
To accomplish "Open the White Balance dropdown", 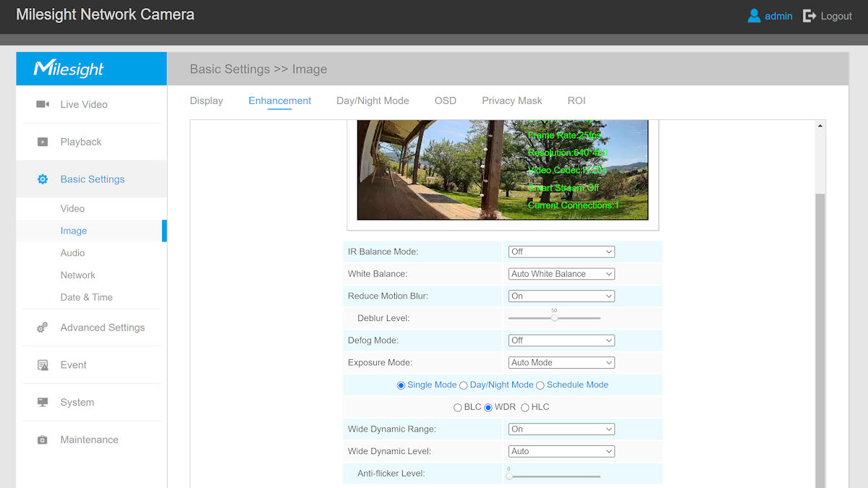I will click(x=561, y=274).
